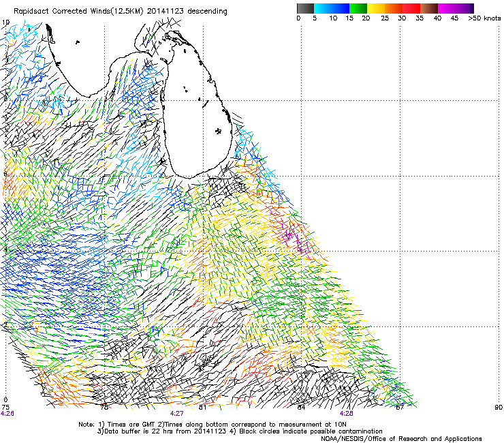Click the '15' label under the color bar
The width and height of the screenshot is (504, 443).
click(x=349, y=18)
